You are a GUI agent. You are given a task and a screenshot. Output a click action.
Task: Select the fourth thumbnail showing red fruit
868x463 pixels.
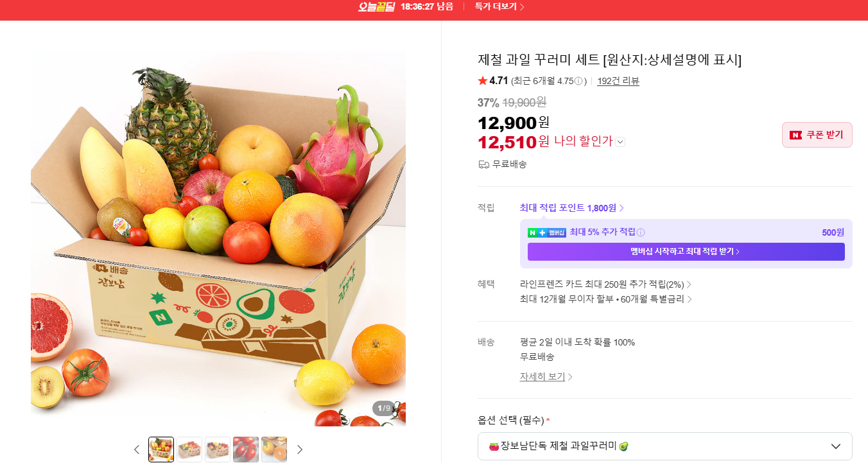[246, 450]
